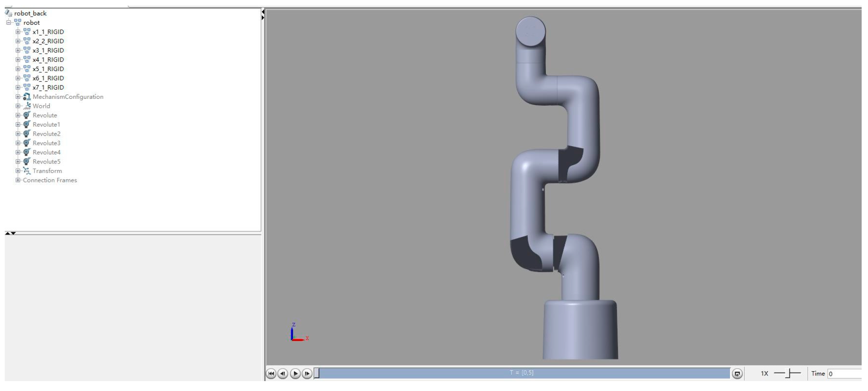Viewport: 868px width, 391px height.
Task: Step forward one frame
Action: (x=307, y=374)
